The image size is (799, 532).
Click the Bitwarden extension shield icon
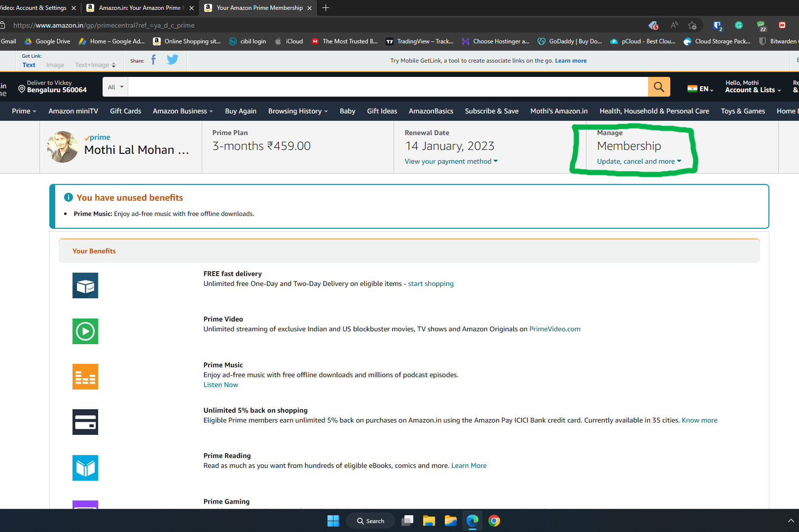pyautogui.click(x=717, y=25)
